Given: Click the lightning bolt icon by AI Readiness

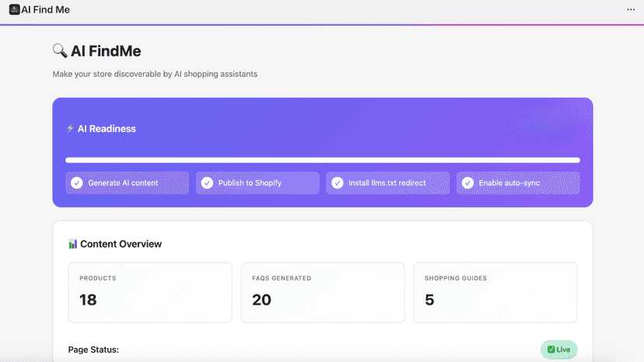Looking at the screenshot, I should point(70,128).
